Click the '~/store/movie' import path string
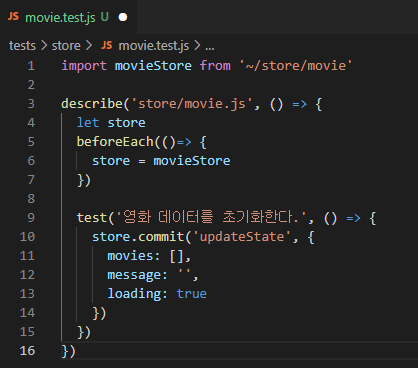 point(296,66)
